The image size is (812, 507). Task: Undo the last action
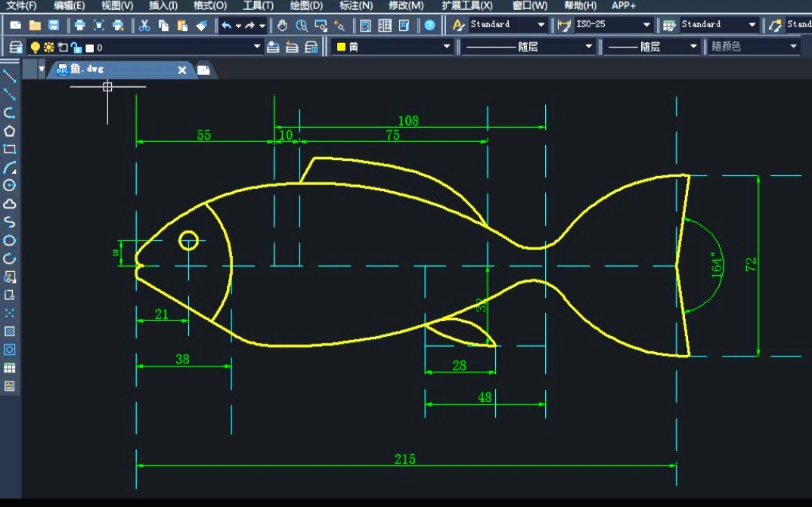[x=226, y=25]
